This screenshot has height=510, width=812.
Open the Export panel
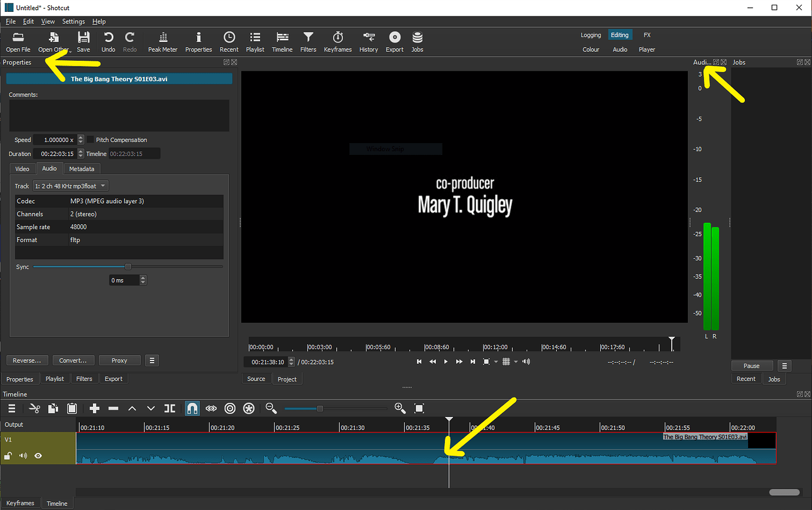(394, 41)
